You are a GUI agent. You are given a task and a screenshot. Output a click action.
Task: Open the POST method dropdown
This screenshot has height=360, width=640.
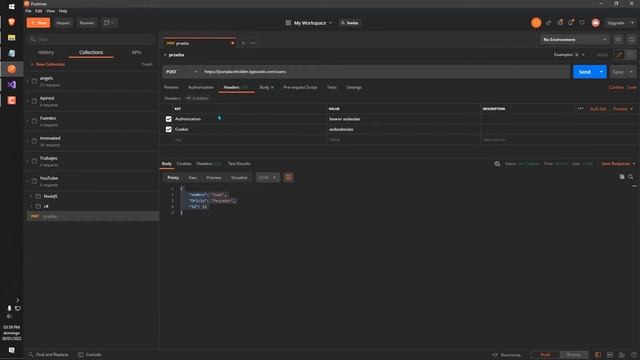tap(182, 72)
